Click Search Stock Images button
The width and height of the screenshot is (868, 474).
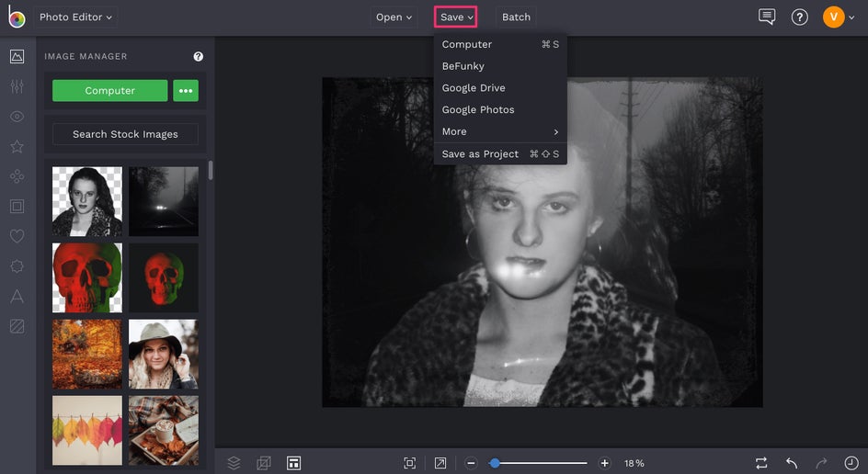tap(125, 134)
